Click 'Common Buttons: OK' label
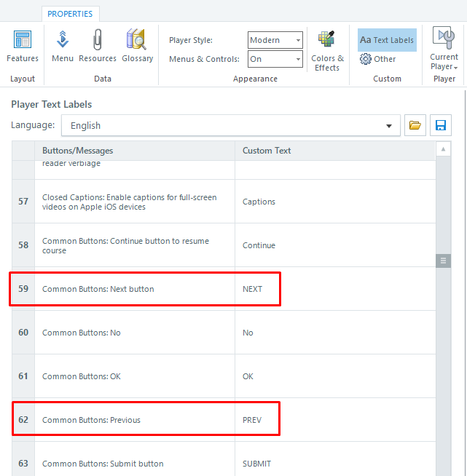The width and height of the screenshot is (467, 476). coord(81,376)
